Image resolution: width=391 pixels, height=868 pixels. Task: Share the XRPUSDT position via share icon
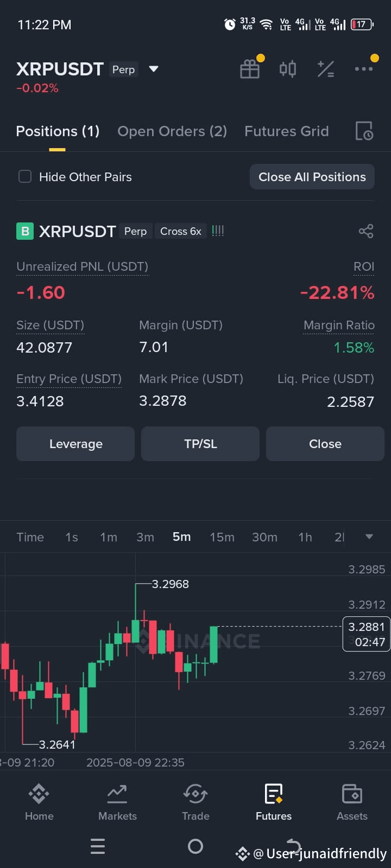tap(366, 231)
